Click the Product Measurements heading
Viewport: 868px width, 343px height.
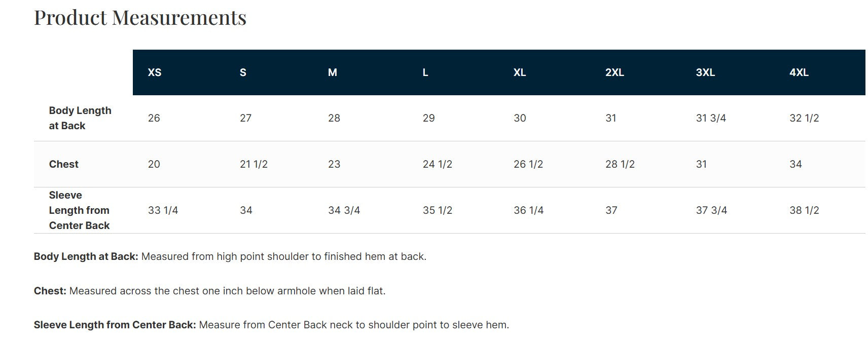click(x=140, y=18)
